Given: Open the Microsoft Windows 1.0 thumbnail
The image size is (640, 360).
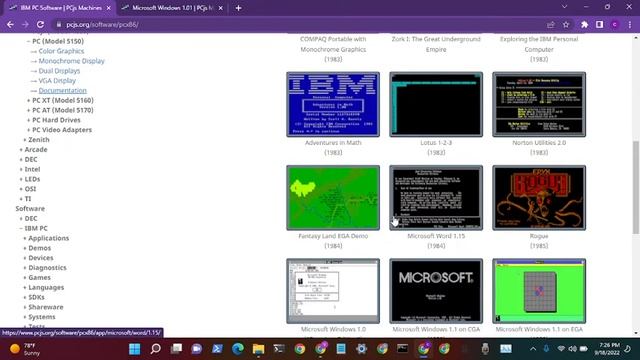Looking at the screenshot, I should click(x=333, y=291).
